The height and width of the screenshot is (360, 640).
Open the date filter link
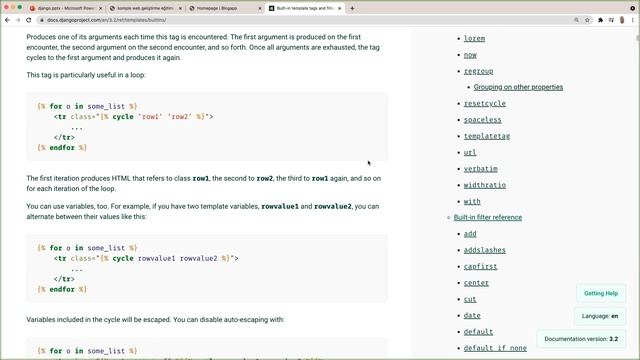tap(472, 316)
